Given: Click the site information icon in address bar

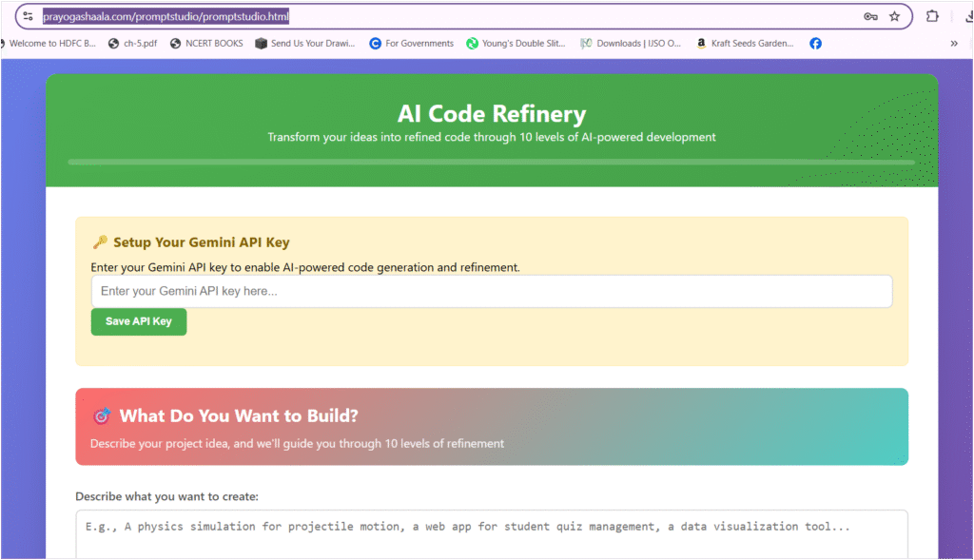Looking at the screenshot, I should [x=28, y=16].
